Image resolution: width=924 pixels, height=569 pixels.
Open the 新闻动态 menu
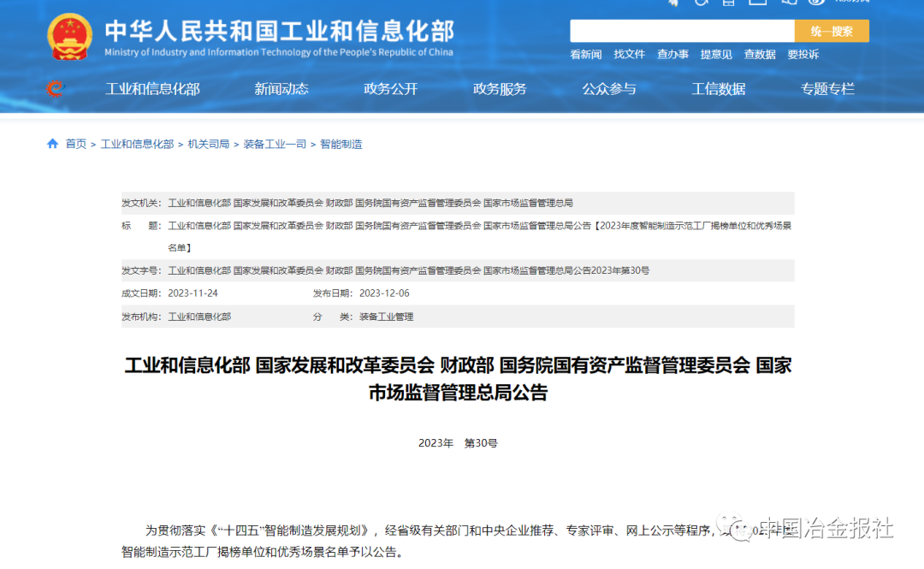pos(281,89)
